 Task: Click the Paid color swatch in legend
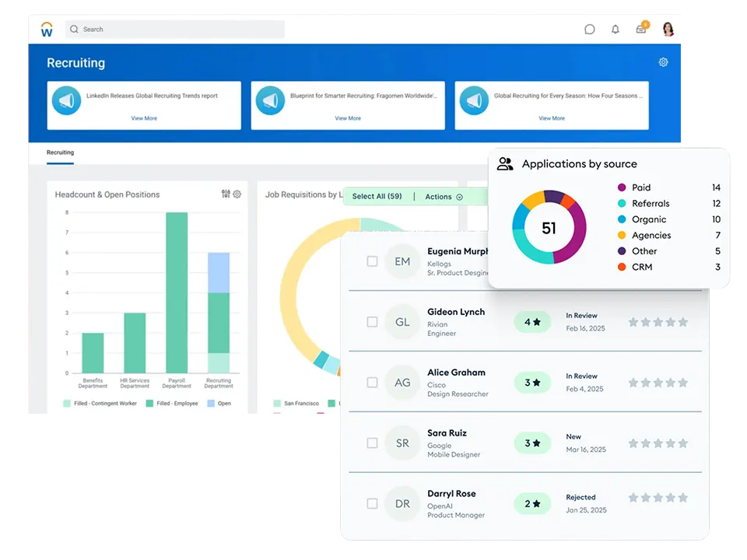point(622,187)
